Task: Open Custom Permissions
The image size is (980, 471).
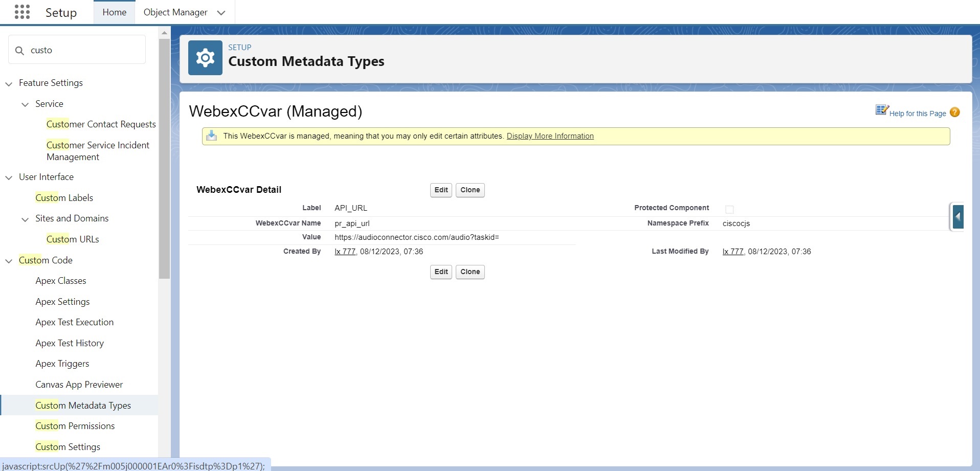Action: [75, 426]
